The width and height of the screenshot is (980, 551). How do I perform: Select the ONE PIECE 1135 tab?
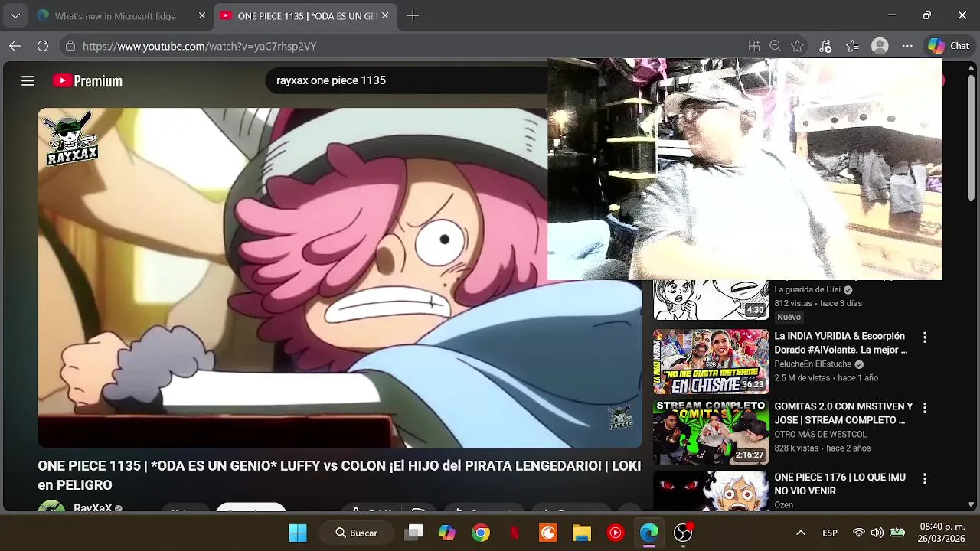306,15
